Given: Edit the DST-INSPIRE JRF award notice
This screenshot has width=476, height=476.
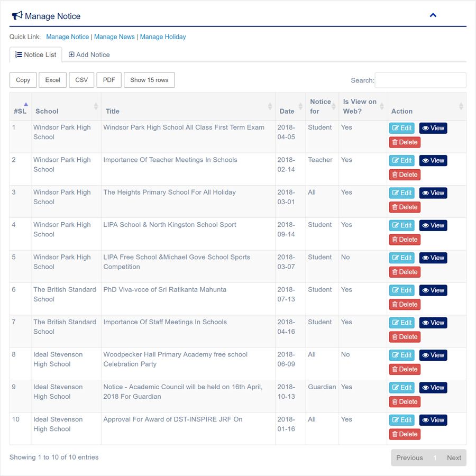Looking at the screenshot, I should pyautogui.click(x=401, y=420).
